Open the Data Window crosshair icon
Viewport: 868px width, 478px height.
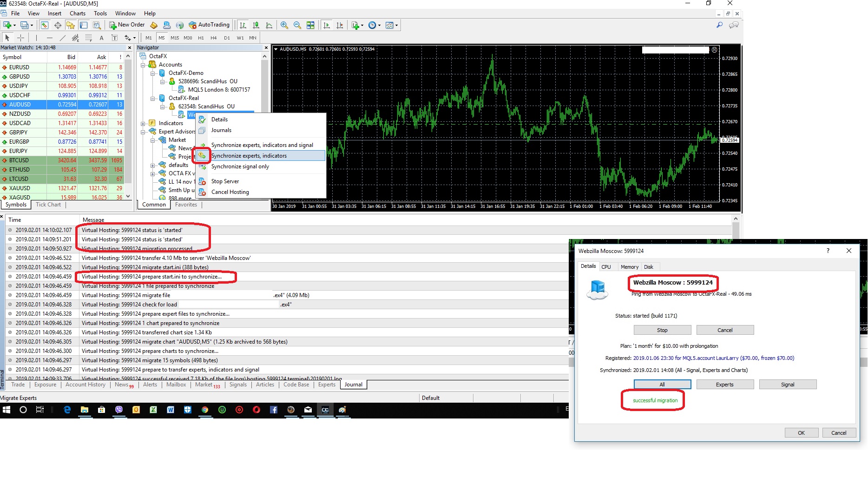tap(58, 25)
